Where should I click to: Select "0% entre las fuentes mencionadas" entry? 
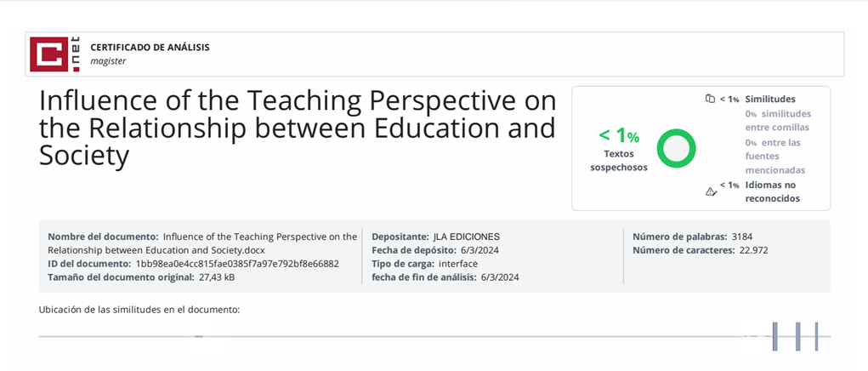click(x=775, y=156)
